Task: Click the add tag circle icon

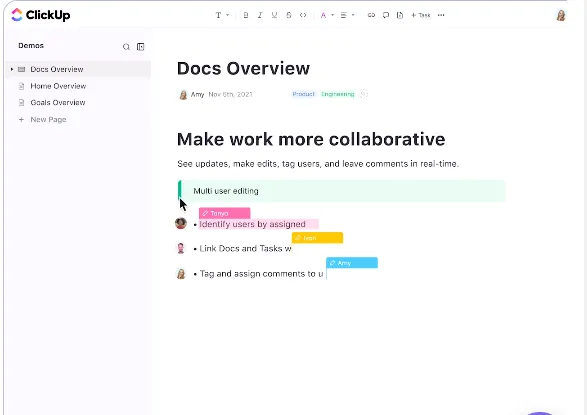Action: tap(363, 94)
